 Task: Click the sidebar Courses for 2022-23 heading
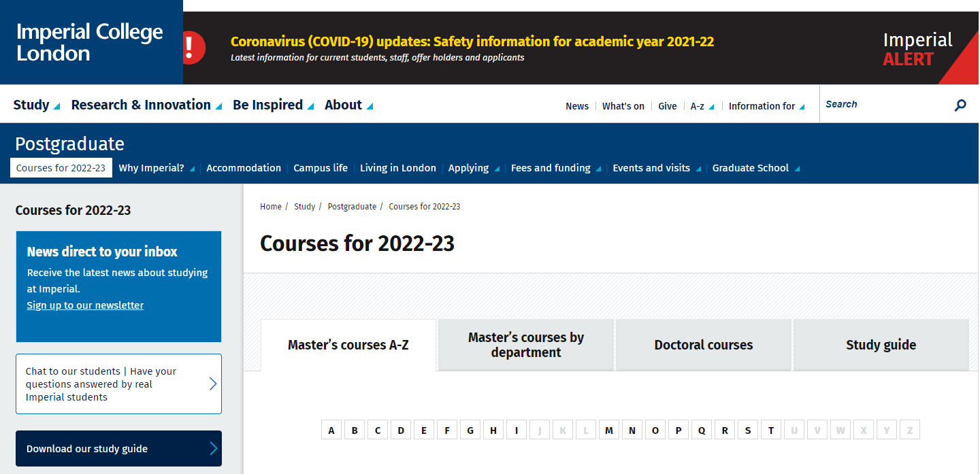(x=73, y=210)
